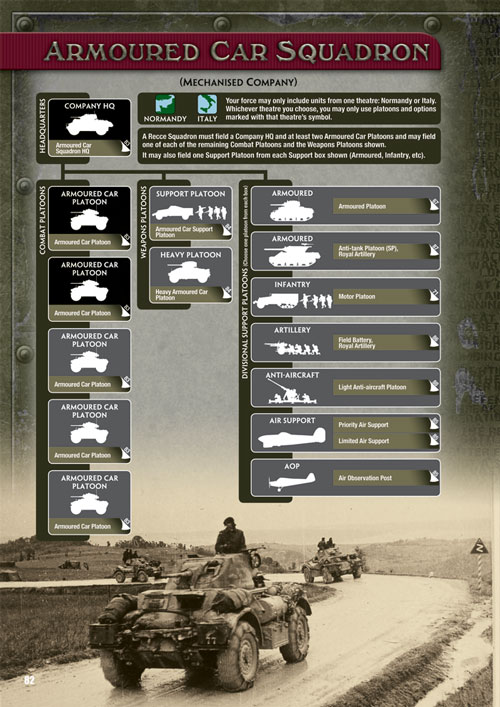This screenshot has width=500, height=707.
Task: Click the AOP light aircraft silhouette
Action: point(291,482)
